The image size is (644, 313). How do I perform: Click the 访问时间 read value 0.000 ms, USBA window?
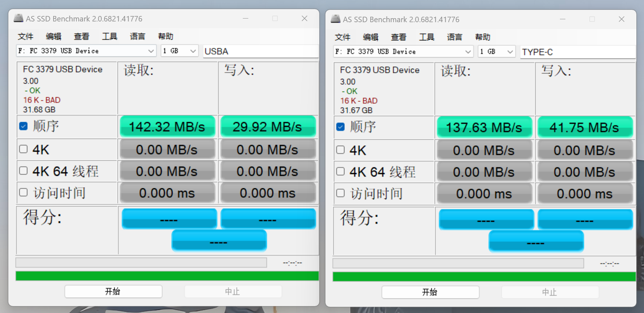pyautogui.click(x=167, y=193)
